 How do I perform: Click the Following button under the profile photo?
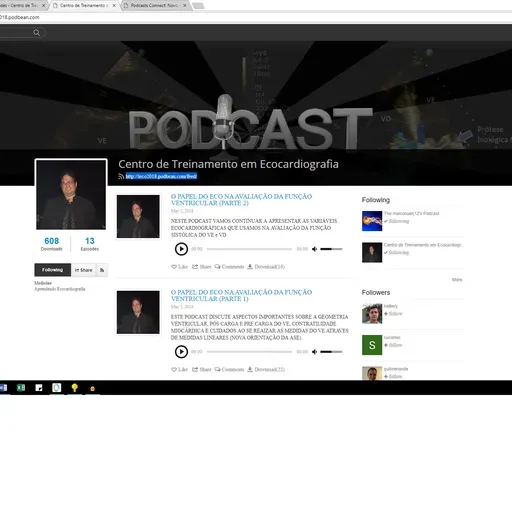53,270
